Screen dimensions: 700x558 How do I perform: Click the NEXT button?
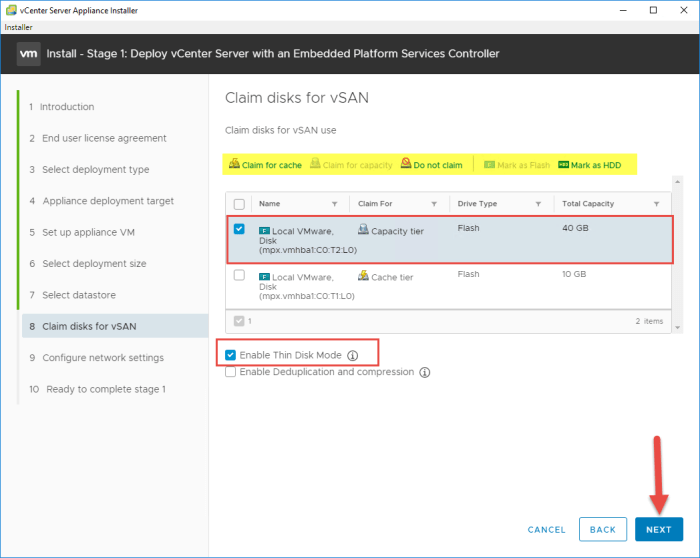pos(659,529)
